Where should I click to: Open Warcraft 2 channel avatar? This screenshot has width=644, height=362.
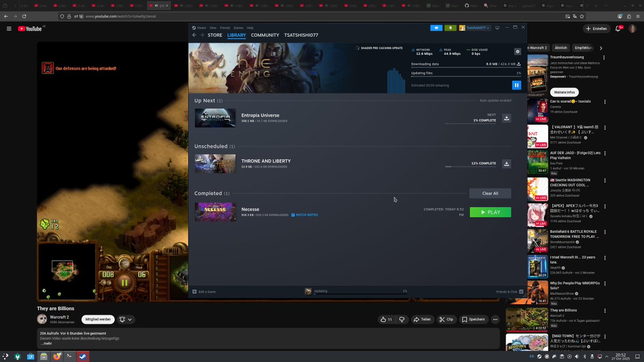[x=42, y=319]
